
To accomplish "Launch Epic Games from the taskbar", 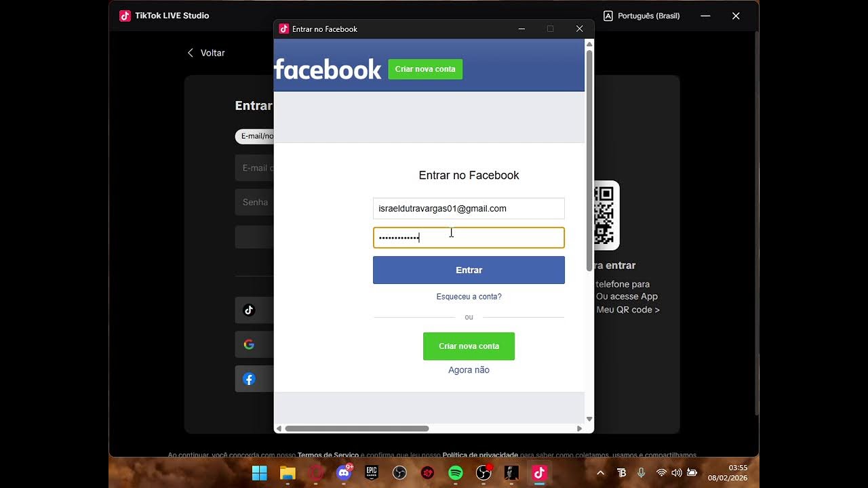I will (x=372, y=473).
